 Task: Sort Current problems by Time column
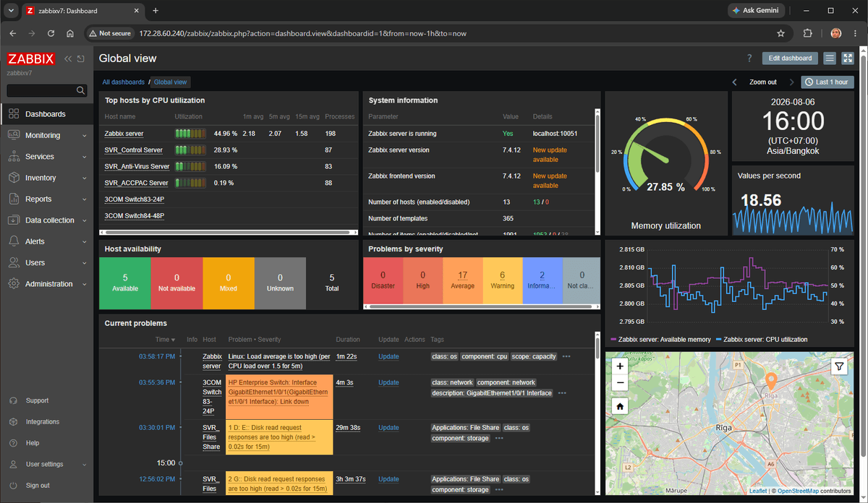click(165, 340)
